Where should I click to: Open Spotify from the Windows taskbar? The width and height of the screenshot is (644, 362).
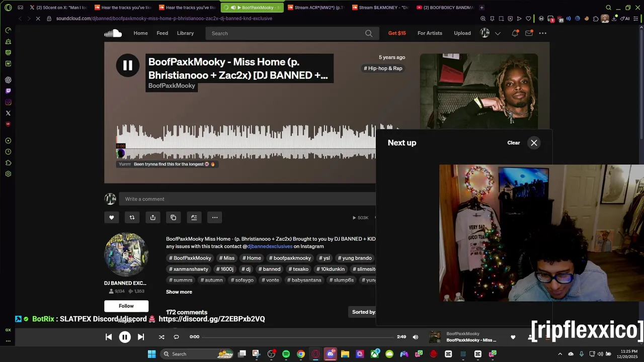point(286,354)
